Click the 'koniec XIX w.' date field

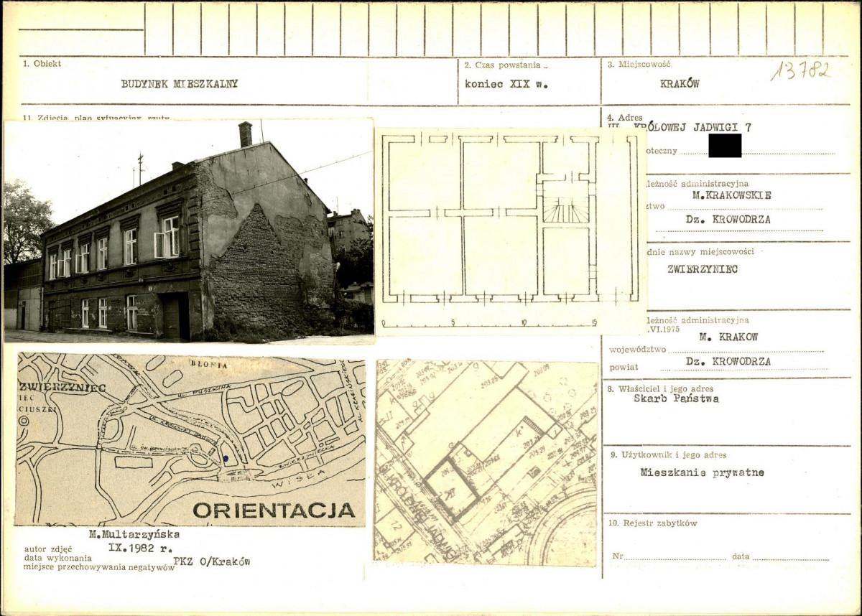(506, 83)
